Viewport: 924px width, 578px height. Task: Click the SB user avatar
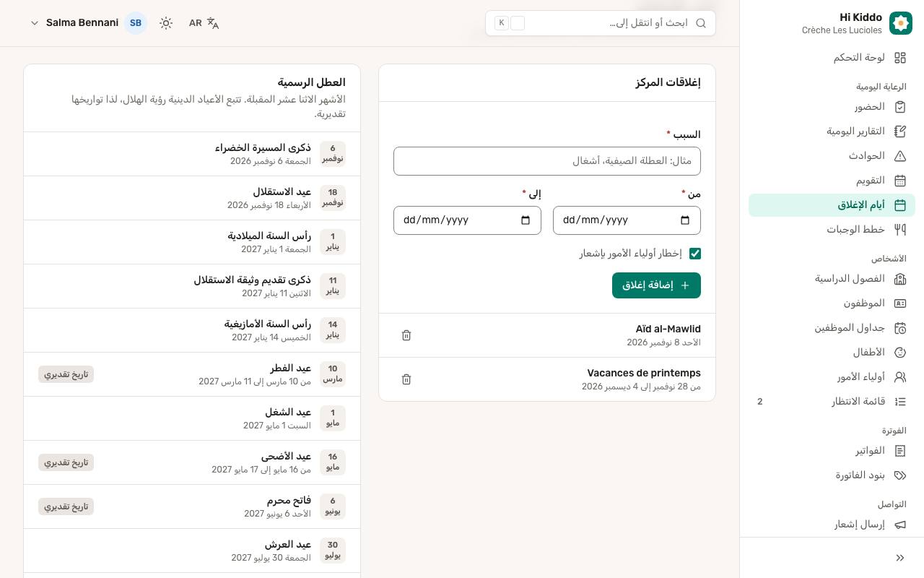[x=136, y=23]
